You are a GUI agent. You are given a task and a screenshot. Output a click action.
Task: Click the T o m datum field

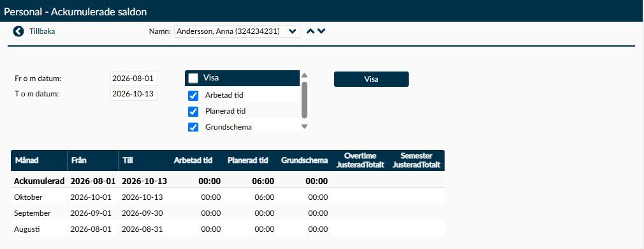(135, 94)
